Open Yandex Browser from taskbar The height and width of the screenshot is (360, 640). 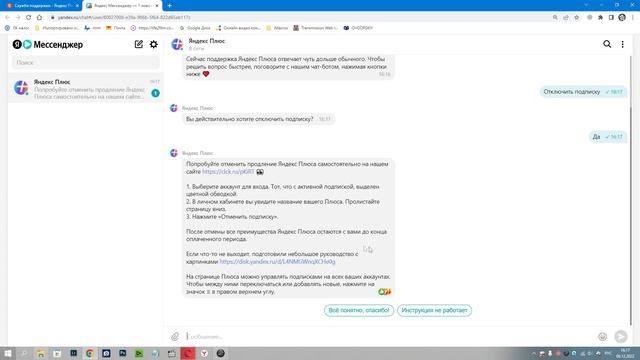(204, 353)
